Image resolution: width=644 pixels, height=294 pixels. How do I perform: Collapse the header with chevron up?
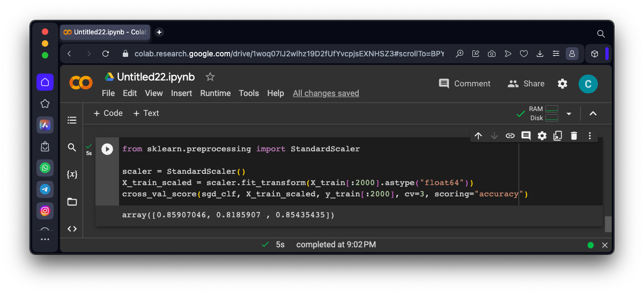pyautogui.click(x=593, y=113)
